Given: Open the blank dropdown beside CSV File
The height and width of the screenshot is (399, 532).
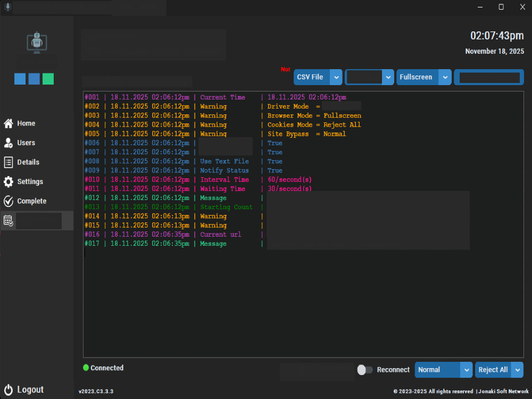Looking at the screenshot, I should point(370,77).
